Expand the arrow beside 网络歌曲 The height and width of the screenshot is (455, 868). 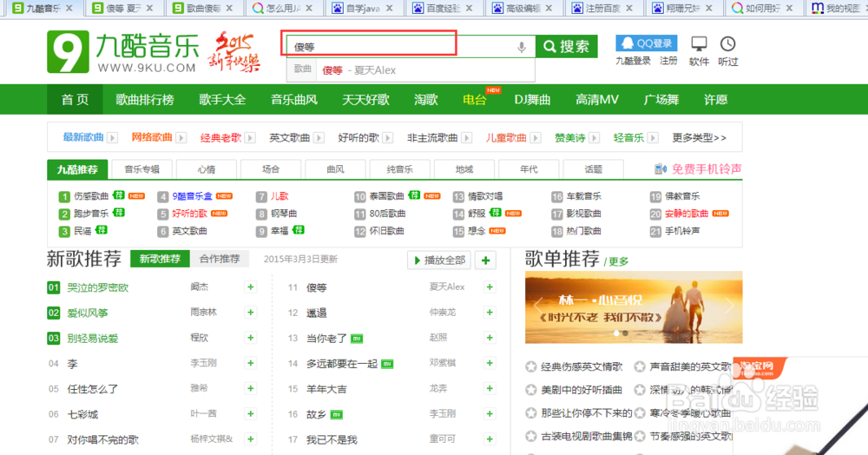181,138
